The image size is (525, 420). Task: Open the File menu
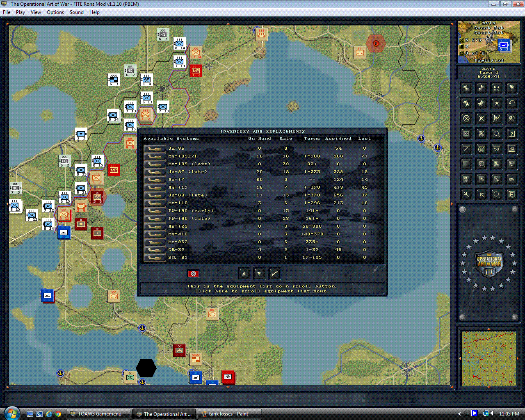pyautogui.click(x=7, y=12)
